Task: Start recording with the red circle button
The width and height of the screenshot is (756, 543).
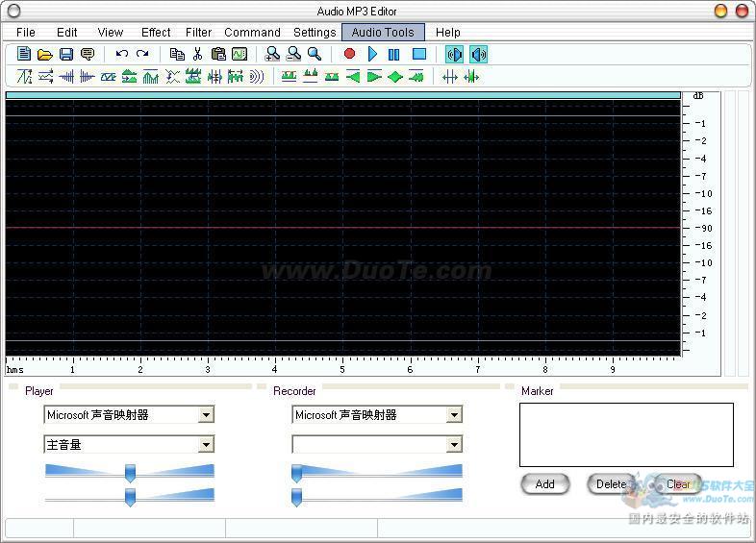Action: point(349,54)
